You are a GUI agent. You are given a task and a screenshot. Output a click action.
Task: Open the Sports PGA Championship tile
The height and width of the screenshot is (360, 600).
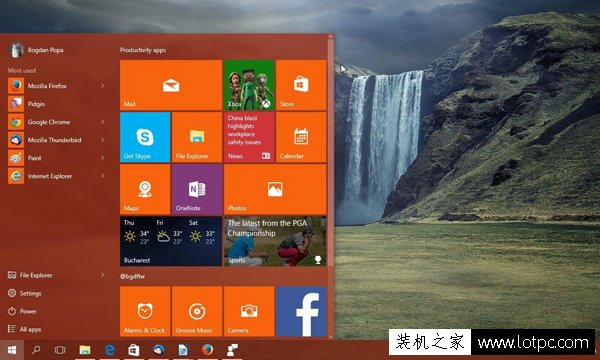[275, 241]
